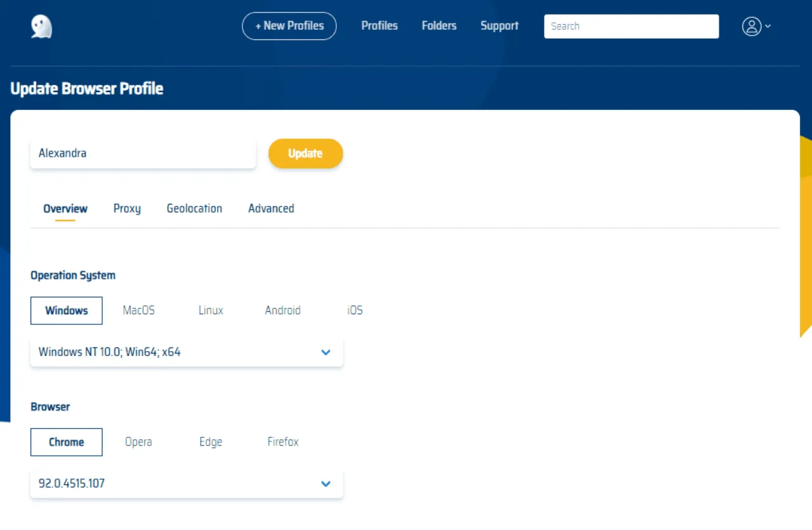Switch to the Advanced tab
Viewport: 812px width, 530px height.
(x=271, y=209)
